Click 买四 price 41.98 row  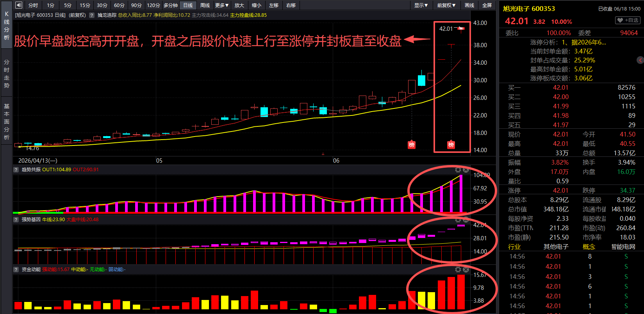[571, 115]
